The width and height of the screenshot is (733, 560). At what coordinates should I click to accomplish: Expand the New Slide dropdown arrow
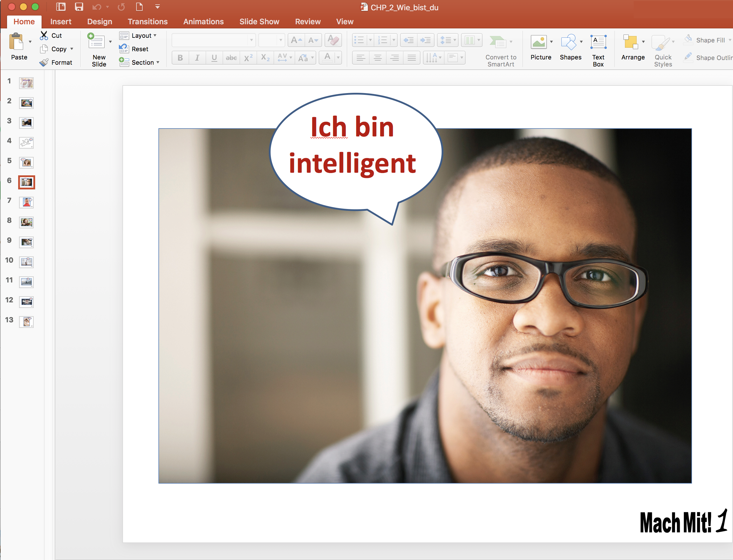[110, 42]
